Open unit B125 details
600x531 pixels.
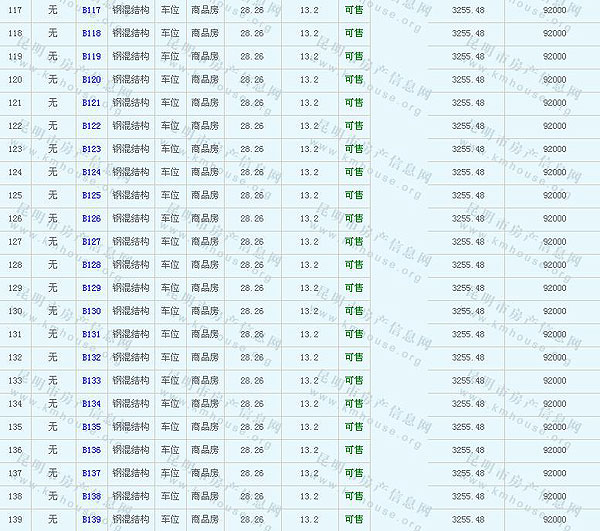click(91, 195)
